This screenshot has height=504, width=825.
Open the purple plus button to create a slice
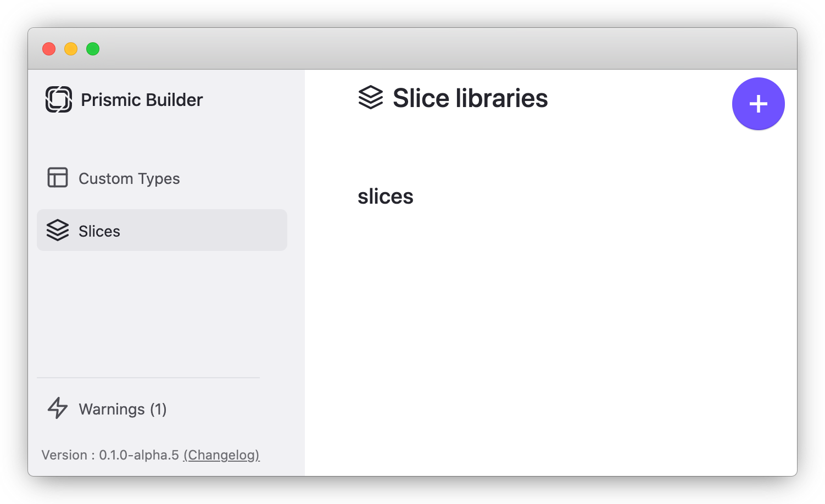coord(759,103)
